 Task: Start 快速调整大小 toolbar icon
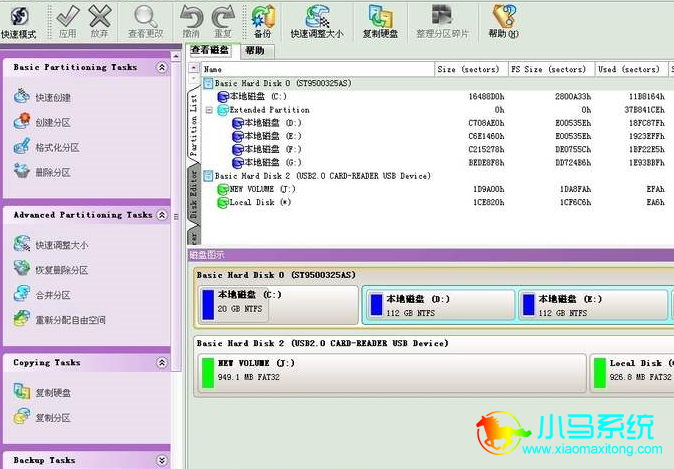coord(317,21)
